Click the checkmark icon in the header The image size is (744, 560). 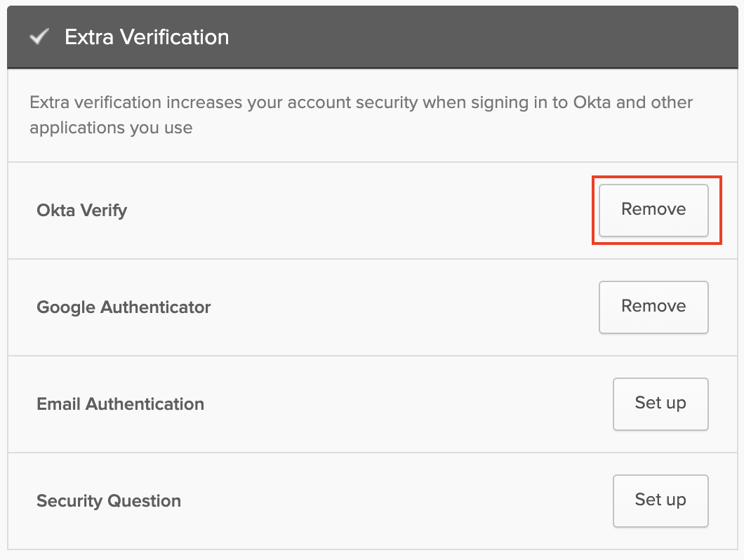[39, 36]
